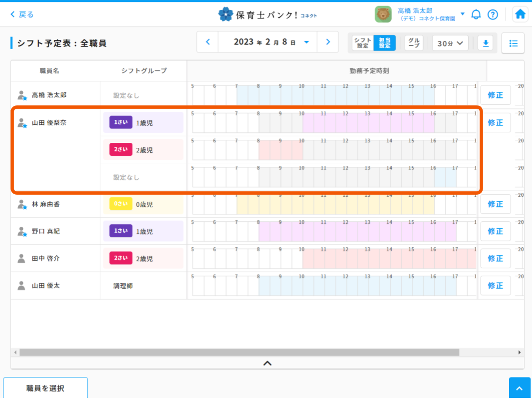The height and width of the screenshot is (399, 532).
Task: Go to next day arrow
Action: pyautogui.click(x=328, y=42)
